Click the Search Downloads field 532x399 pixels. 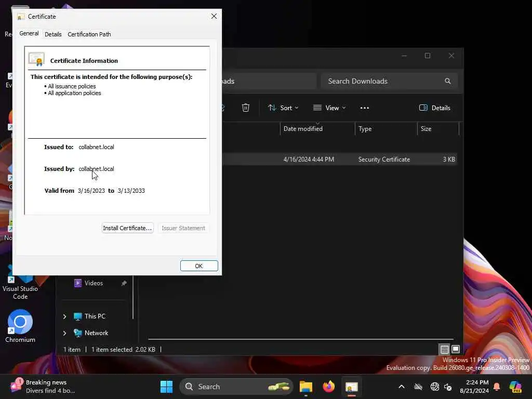pos(389,81)
